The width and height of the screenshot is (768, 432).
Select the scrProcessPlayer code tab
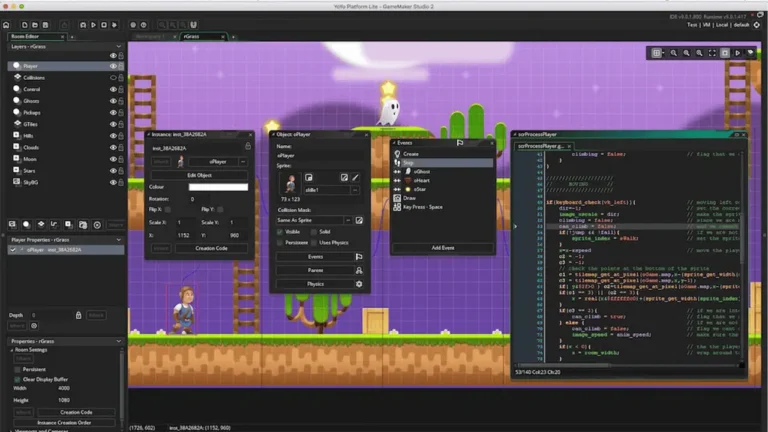(x=544, y=146)
